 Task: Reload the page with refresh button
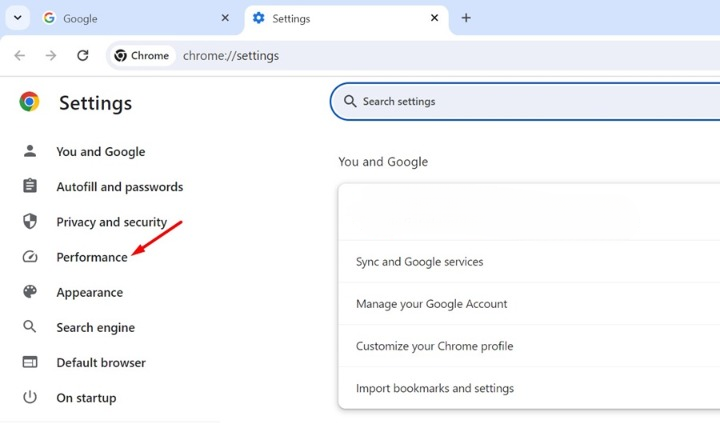point(83,56)
